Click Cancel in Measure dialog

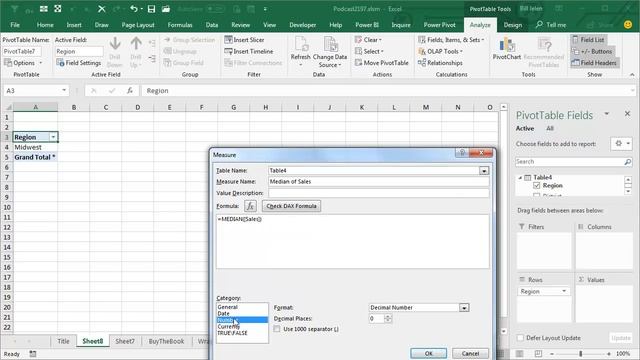470,353
